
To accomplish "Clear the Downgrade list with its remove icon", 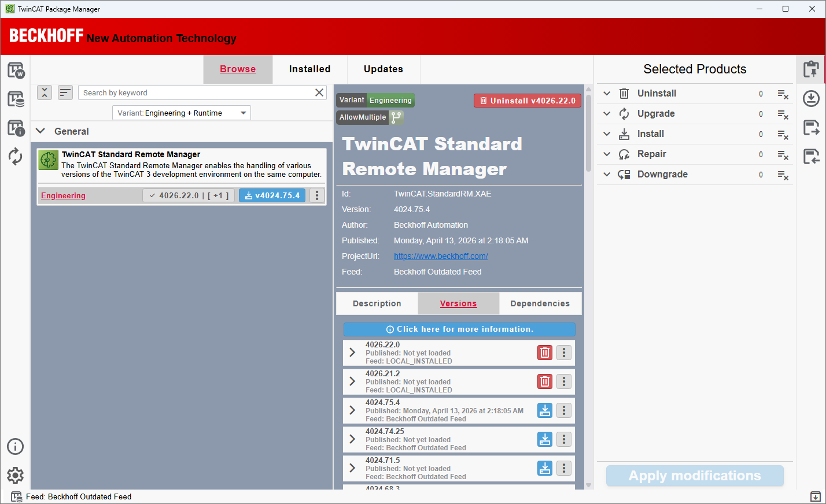I will pos(783,175).
